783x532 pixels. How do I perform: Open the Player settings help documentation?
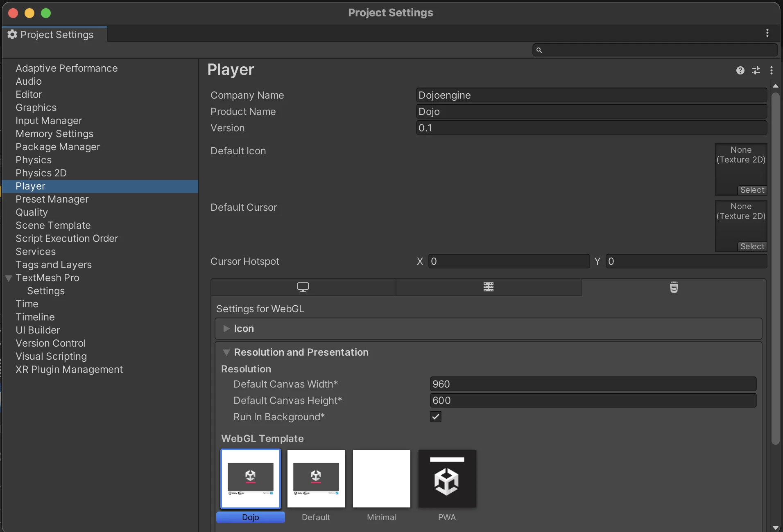point(740,70)
